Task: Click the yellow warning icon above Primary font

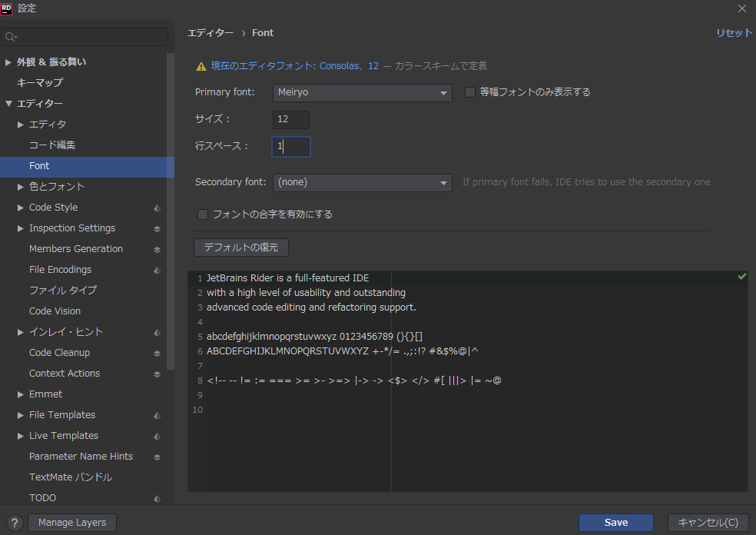Action: pos(201,67)
